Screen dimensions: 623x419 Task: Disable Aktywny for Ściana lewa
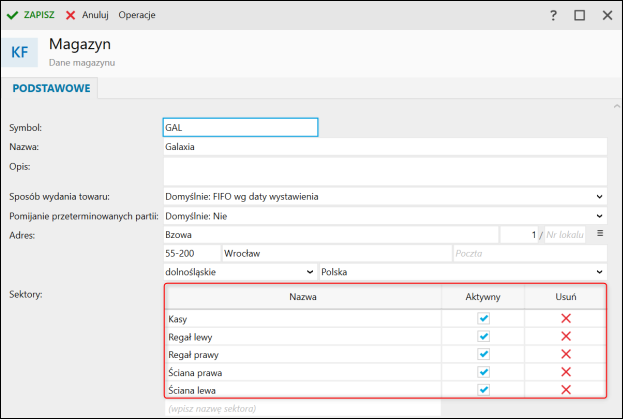(x=484, y=390)
